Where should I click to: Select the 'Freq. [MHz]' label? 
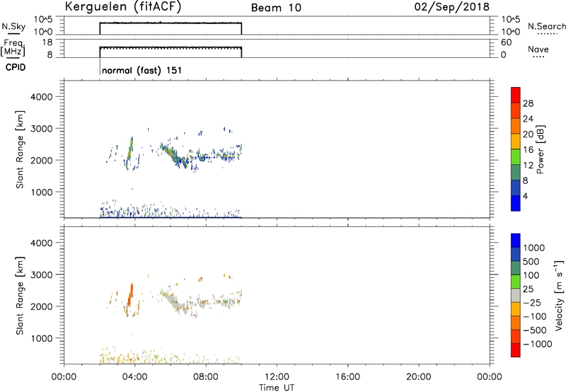pos(13,47)
